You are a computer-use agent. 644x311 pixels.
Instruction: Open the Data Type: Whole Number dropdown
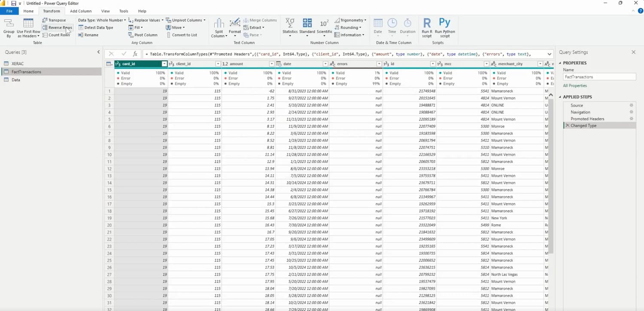[x=102, y=20]
